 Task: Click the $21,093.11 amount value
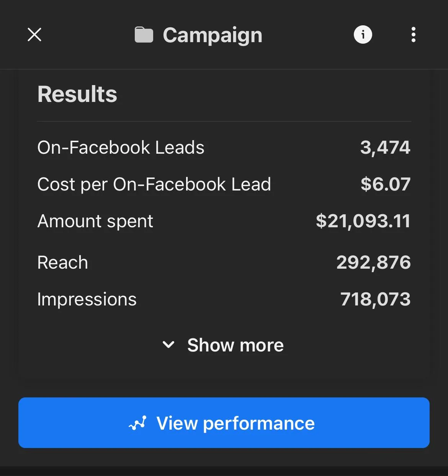363,221
